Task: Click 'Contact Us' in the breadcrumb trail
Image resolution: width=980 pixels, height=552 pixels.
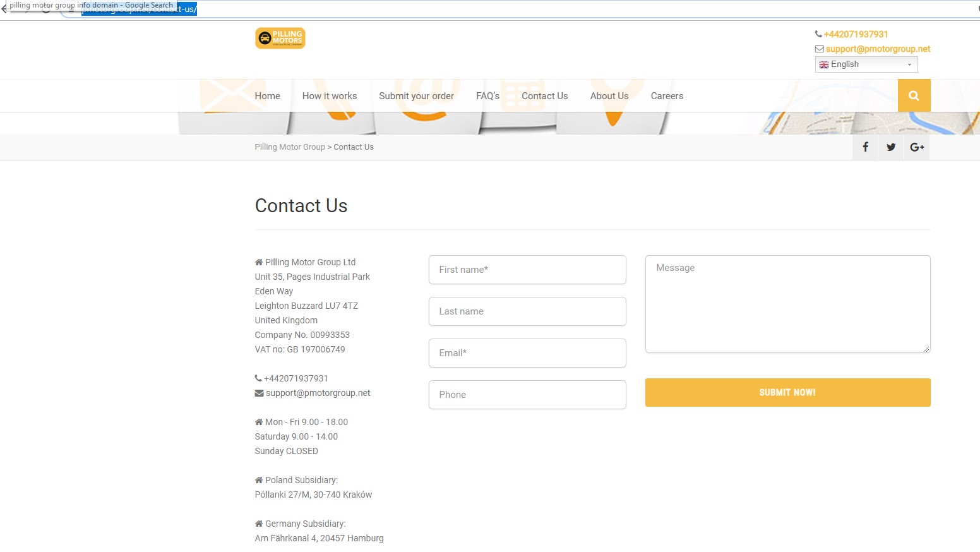Action: [354, 147]
